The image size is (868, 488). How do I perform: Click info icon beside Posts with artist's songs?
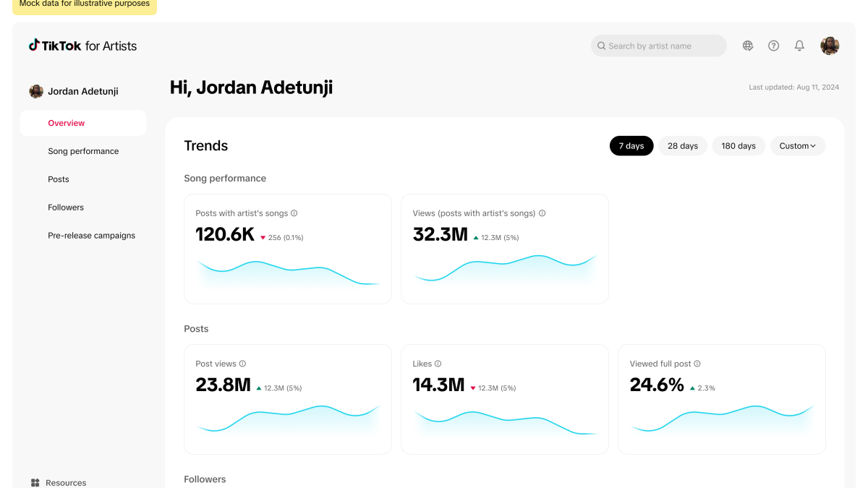(x=294, y=213)
